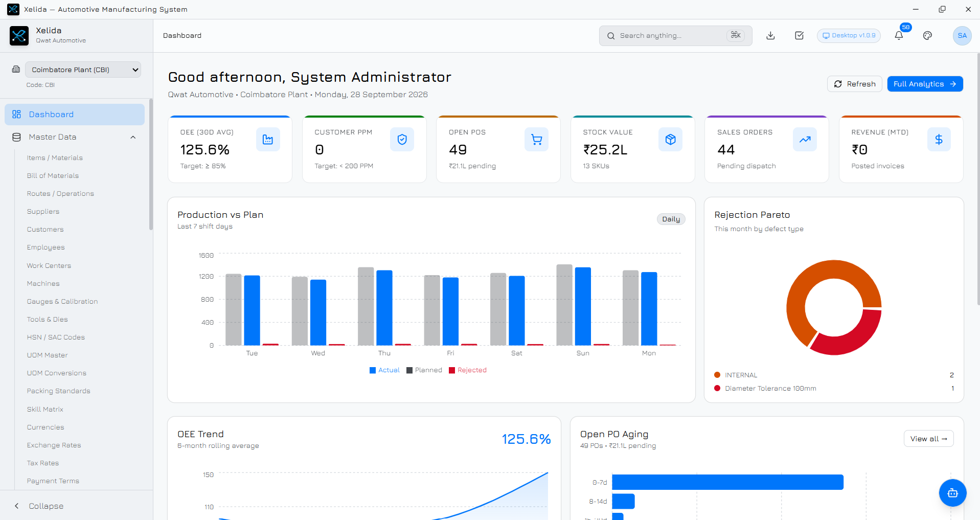The width and height of the screenshot is (980, 520).
Task: Open notifications bell with 50 badge
Action: tap(899, 36)
